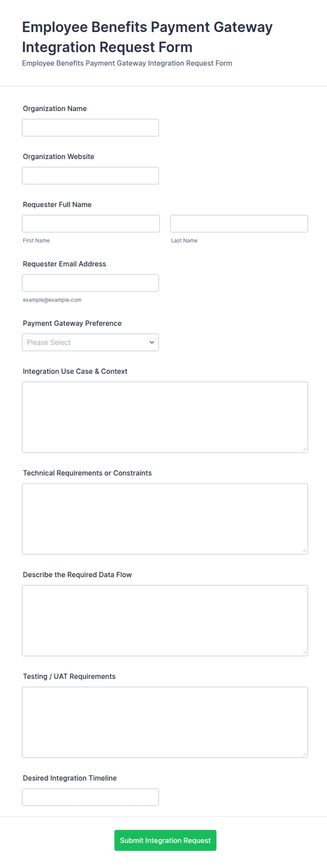Select the Testing / UAT Requirements textarea
This screenshot has height=868, width=327.
coord(165,722)
